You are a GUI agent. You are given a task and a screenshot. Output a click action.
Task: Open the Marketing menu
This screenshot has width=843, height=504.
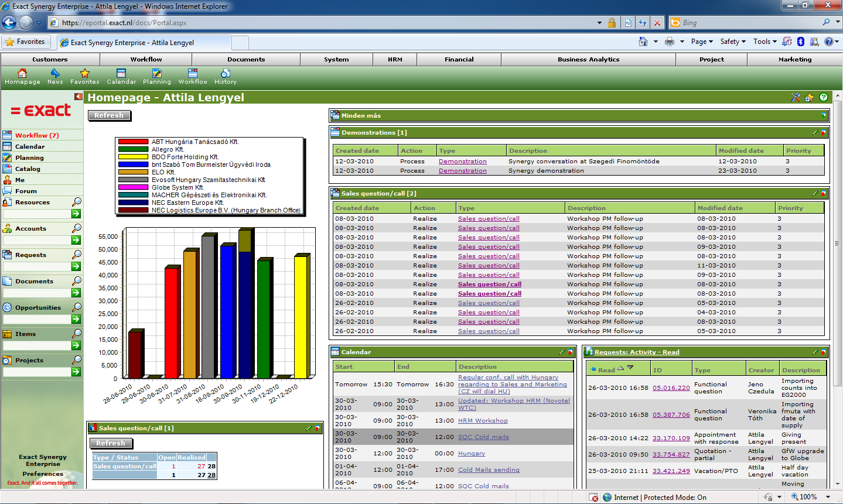(x=795, y=60)
